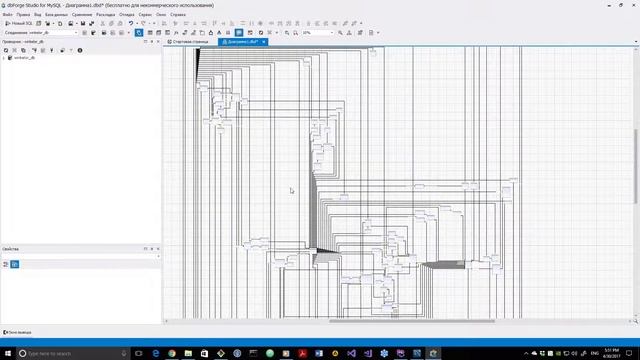The height and width of the screenshot is (360, 640).
Task: Open the Вид menu
Action: (x=38, y=14)
